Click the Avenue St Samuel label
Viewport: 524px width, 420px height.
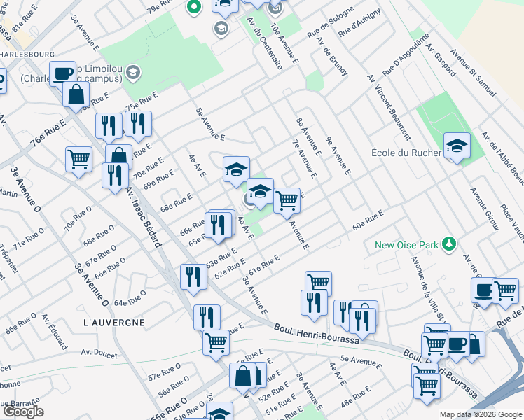pos(473,73)
